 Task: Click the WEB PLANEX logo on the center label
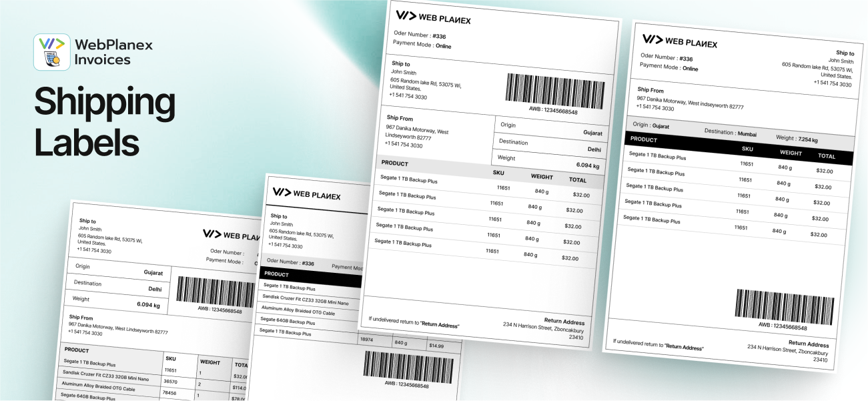point(433,17)
